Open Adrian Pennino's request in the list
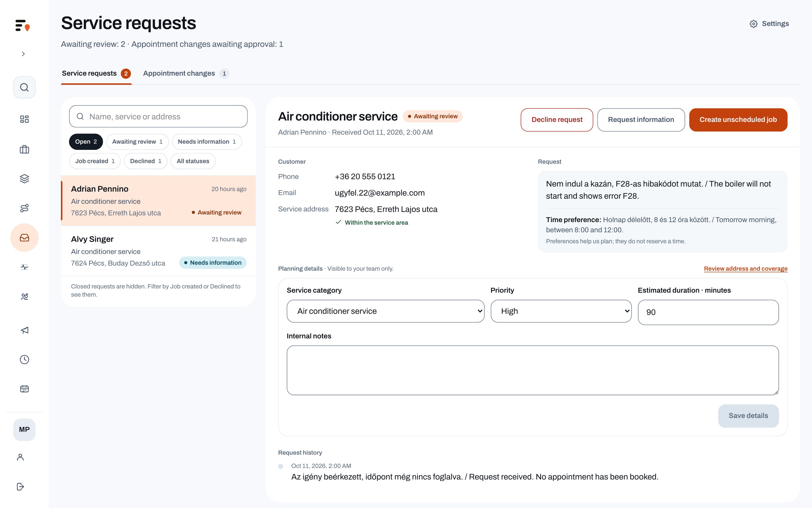812x508 pixels. [158, 201]
